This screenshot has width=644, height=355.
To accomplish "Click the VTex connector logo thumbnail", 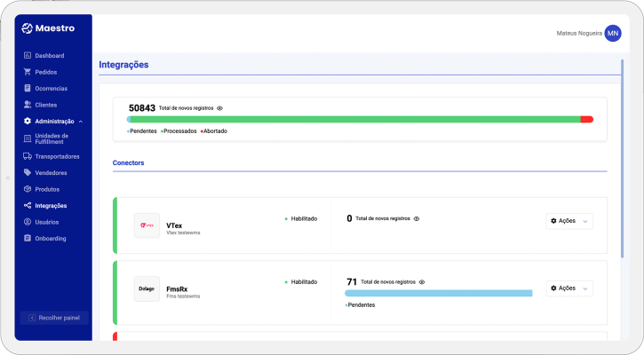I will click(x=147, y=225).
